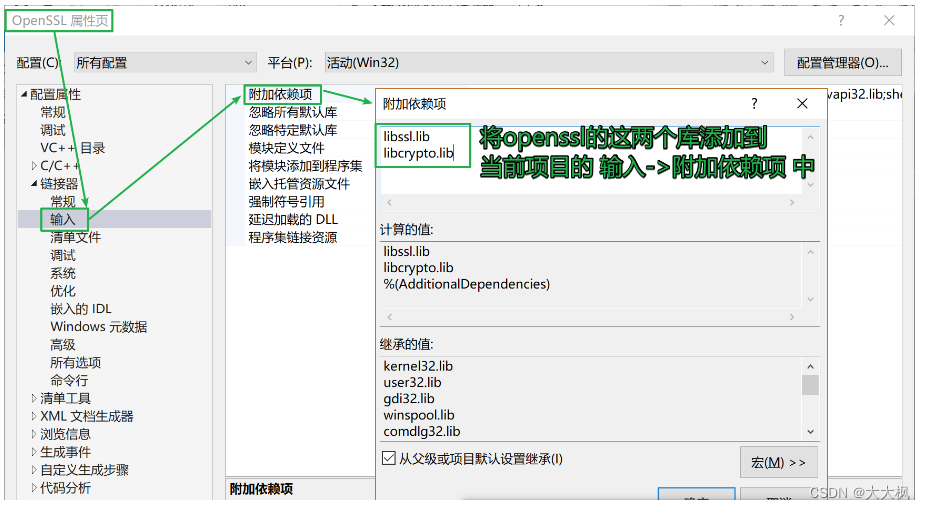Screen dimensions: 925x509
Task: Select comdlg32.lib in inherited values
Action: pos(422,432)
